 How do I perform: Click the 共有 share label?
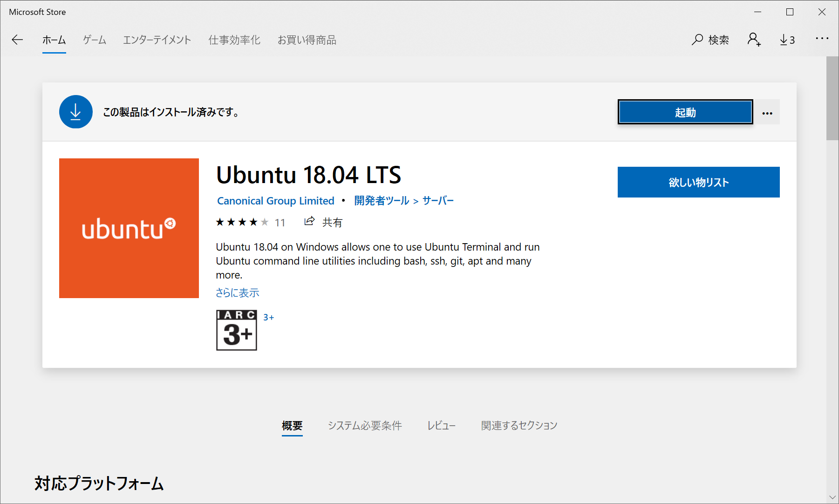point(332,222)
